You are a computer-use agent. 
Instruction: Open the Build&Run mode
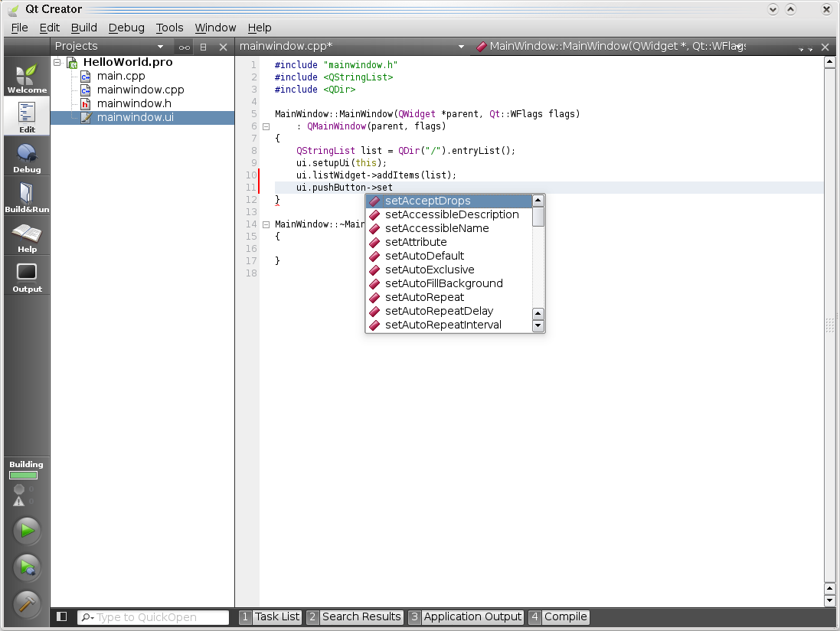[27, 196]
